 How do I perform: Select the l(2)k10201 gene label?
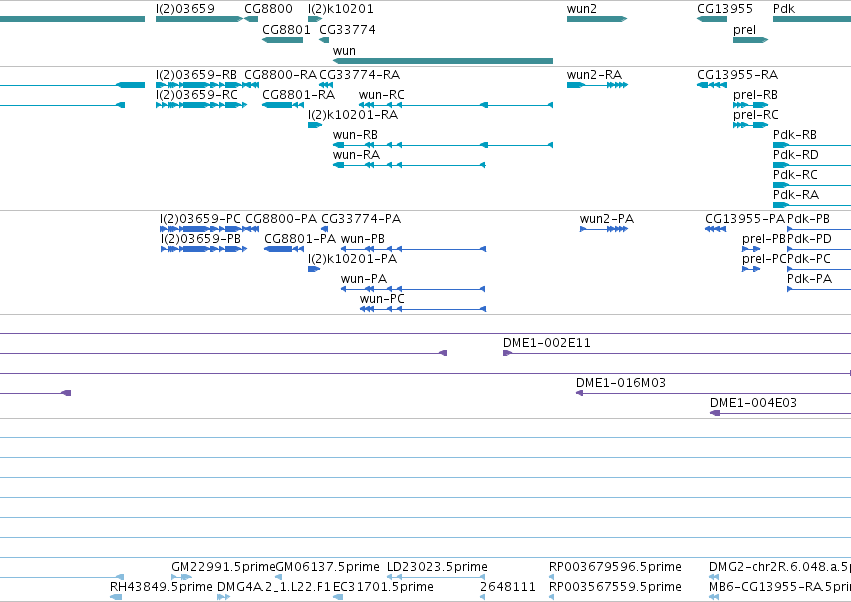coord(341,9)
